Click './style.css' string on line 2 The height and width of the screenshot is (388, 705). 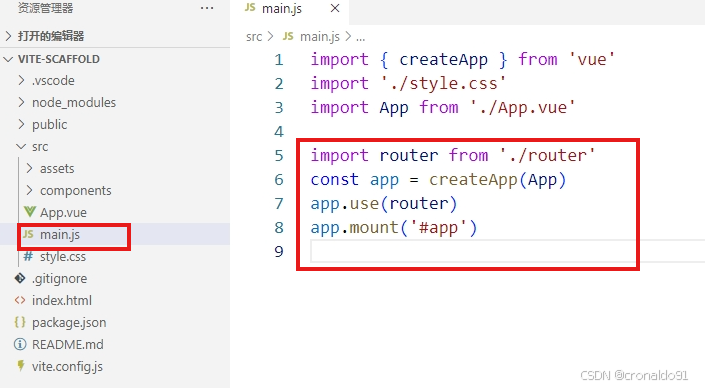(x=443, y=84)
